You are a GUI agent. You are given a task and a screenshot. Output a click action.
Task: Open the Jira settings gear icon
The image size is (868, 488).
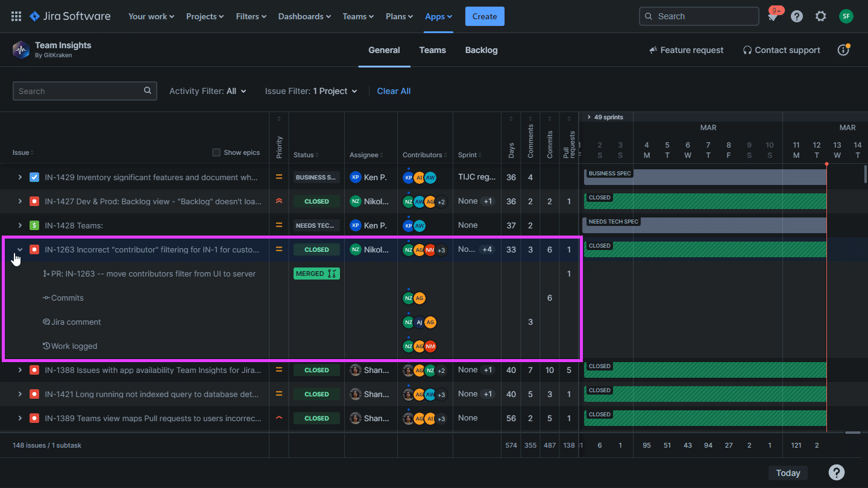tap(821, 16)
